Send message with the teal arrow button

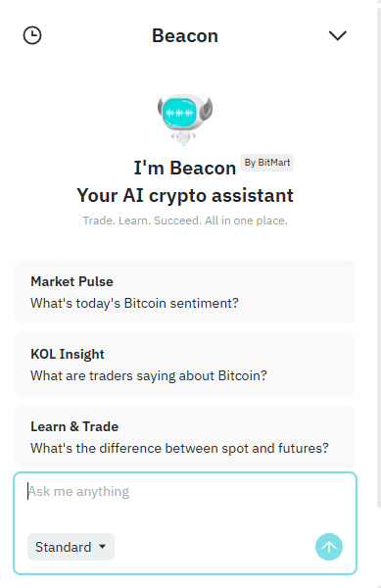click(329, 547)
